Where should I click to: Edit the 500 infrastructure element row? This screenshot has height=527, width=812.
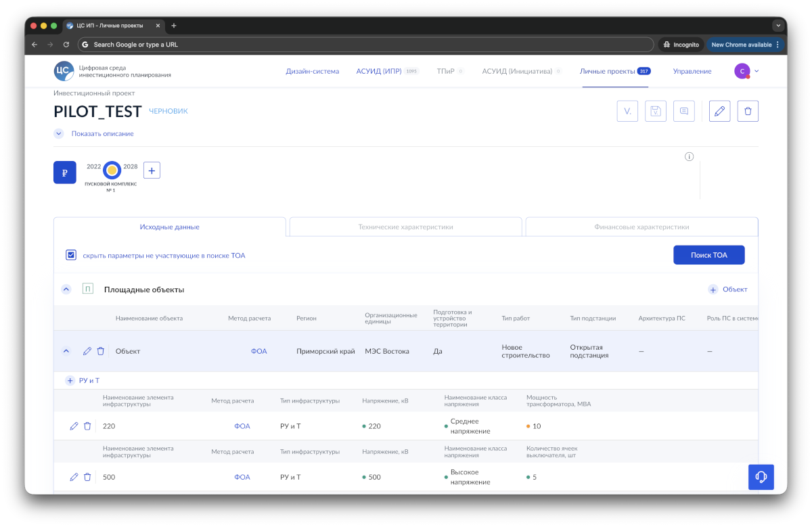74,477
